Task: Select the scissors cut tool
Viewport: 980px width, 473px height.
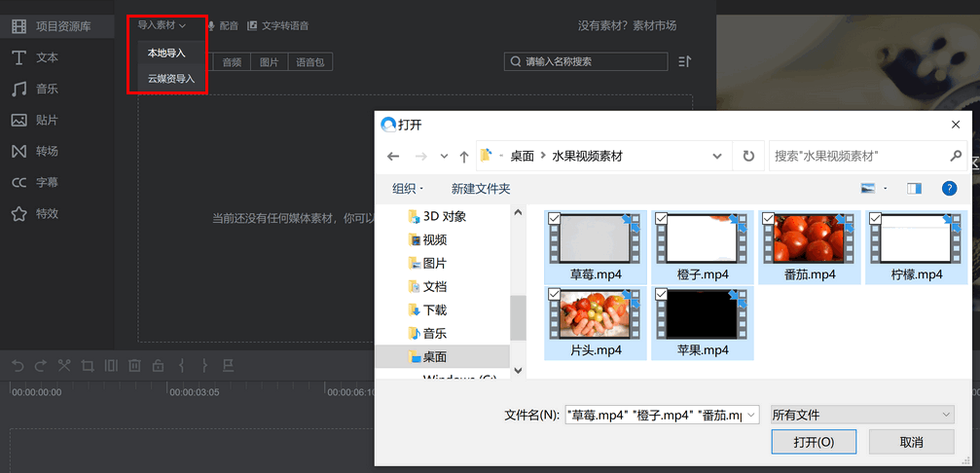Action: 64,366
